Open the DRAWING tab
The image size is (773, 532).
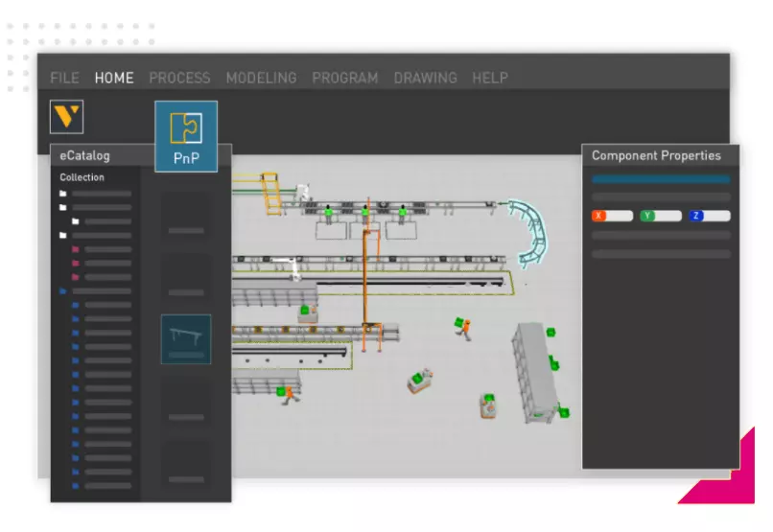[x=426, y=78]
